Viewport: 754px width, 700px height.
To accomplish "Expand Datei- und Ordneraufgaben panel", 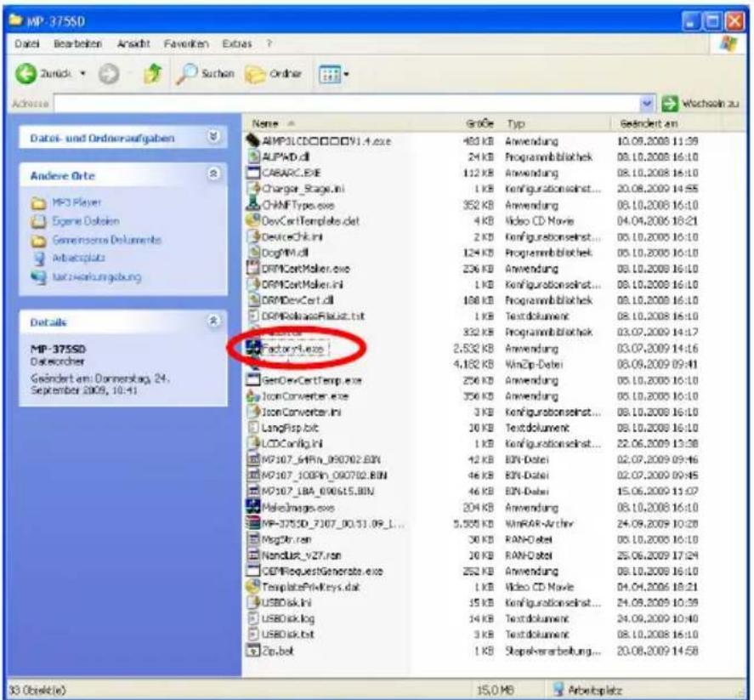I will coord(213,137).
